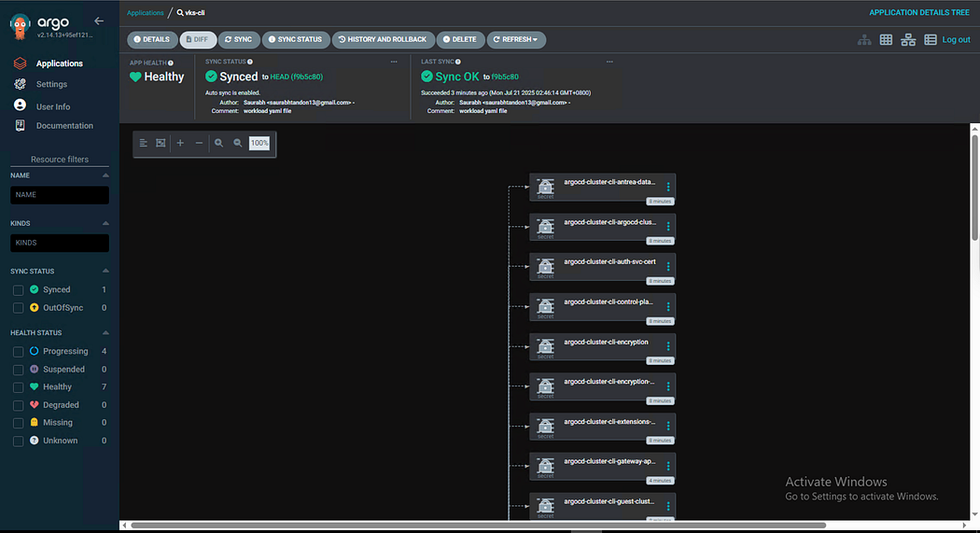Switch to tree view icon
This screenshot has width=980, height=533.
point(864,40)
